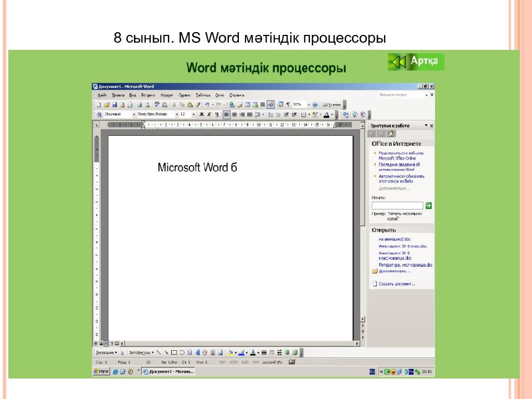The height and width of the screenshot is (399, 532).
Task: Open the Style dropdown showing Обычный
Action: coord(134,115)
